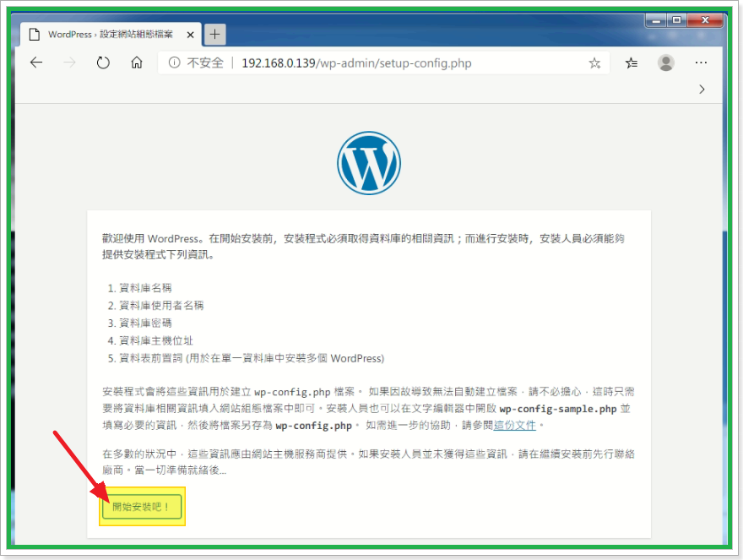Open the home page icon
This screenshot has width=743, height=560.
tap(137, 63)
